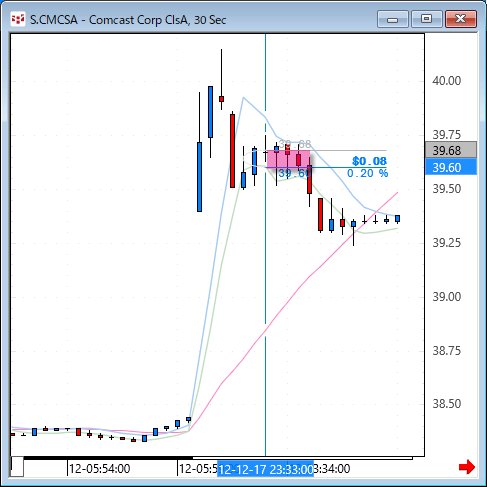Click the 38.50 price axis label
Image resolution: width=487 pixels, height=487 pixels.
447,404
